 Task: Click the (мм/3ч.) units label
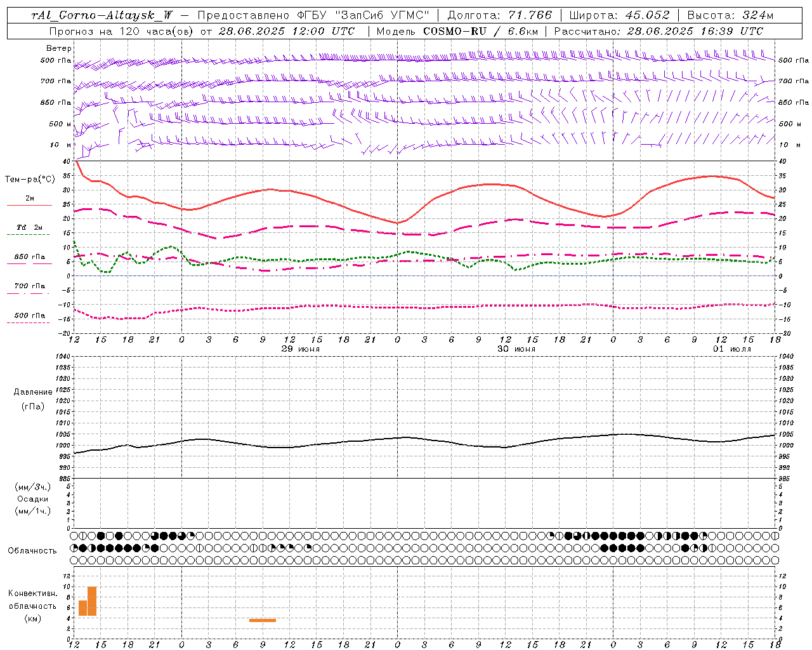pyautogui.click(x=33, y=487)
